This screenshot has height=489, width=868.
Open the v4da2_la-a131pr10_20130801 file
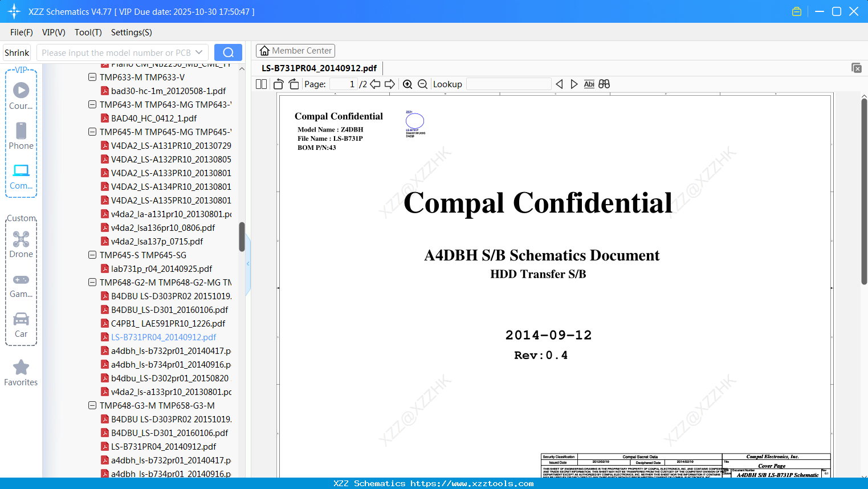tap(172, 214)
